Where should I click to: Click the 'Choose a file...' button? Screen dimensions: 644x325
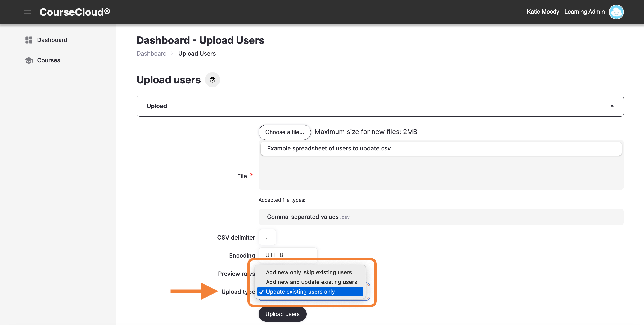pyautogui.click(x=285, y=132)
